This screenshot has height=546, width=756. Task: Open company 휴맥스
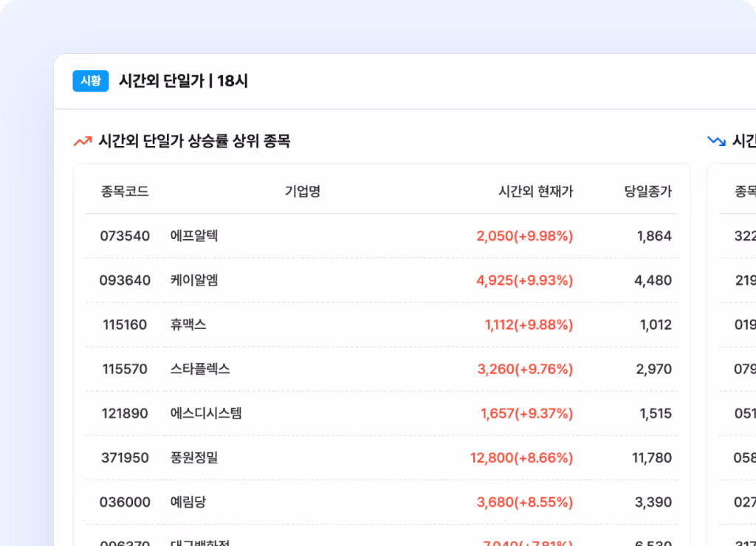click(x=188, y=325)
